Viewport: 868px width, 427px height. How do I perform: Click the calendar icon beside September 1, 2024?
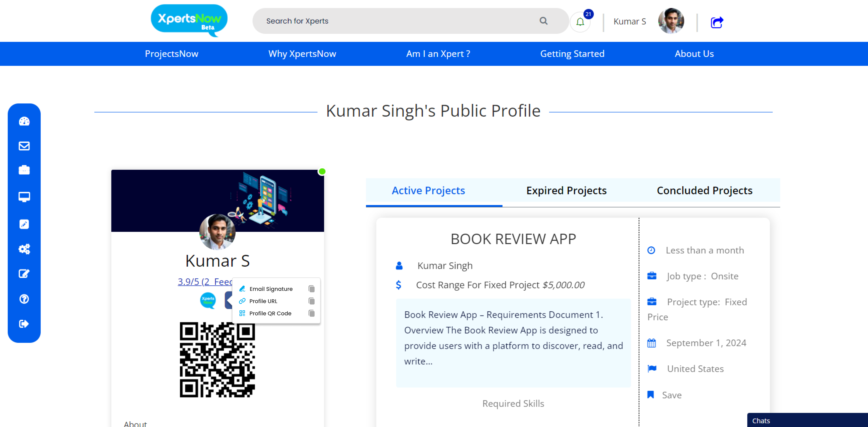click(x=651, y=343)
